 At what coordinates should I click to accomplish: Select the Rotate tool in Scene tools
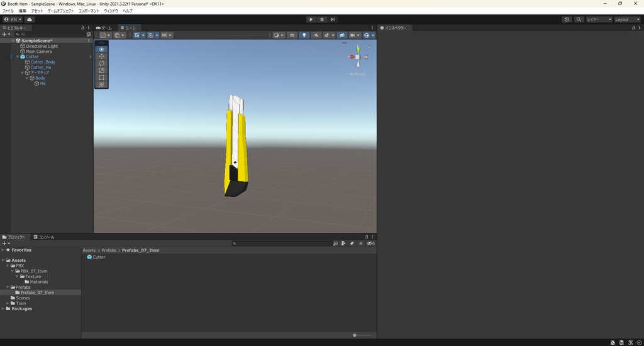point(101,64)
